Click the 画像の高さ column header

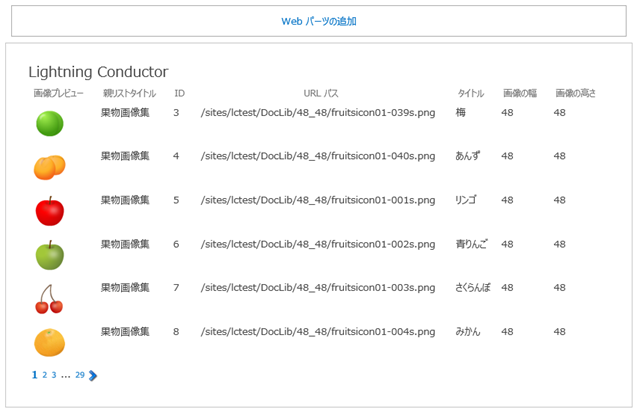click(x=575, y=93)
